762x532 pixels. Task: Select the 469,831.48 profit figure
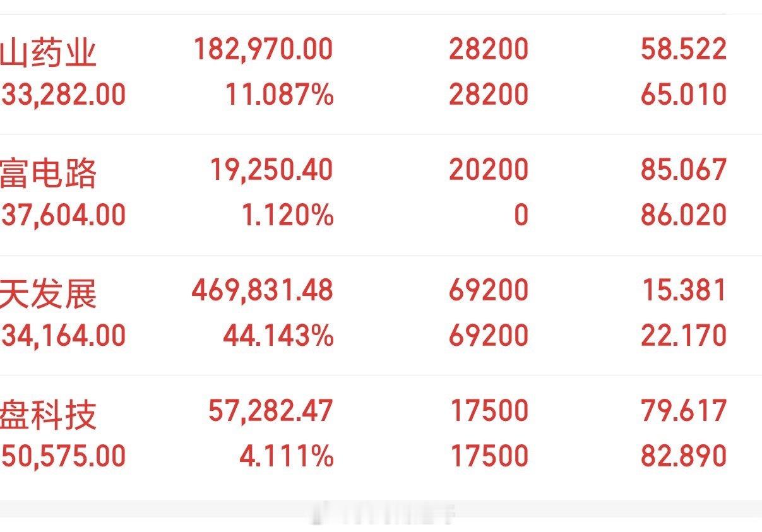click(x=261, y=291)
